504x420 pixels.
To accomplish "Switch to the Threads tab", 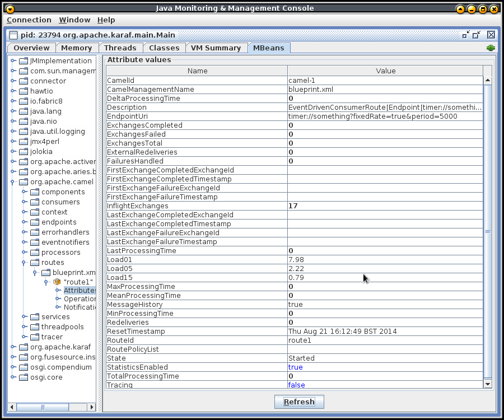I will pyautogui.click(x=120, y=48).
